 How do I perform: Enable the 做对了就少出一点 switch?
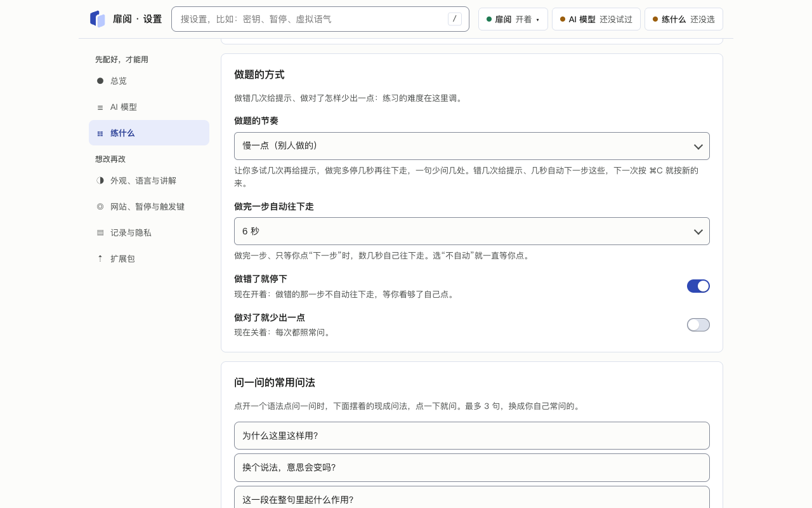[x=698, y=325]
